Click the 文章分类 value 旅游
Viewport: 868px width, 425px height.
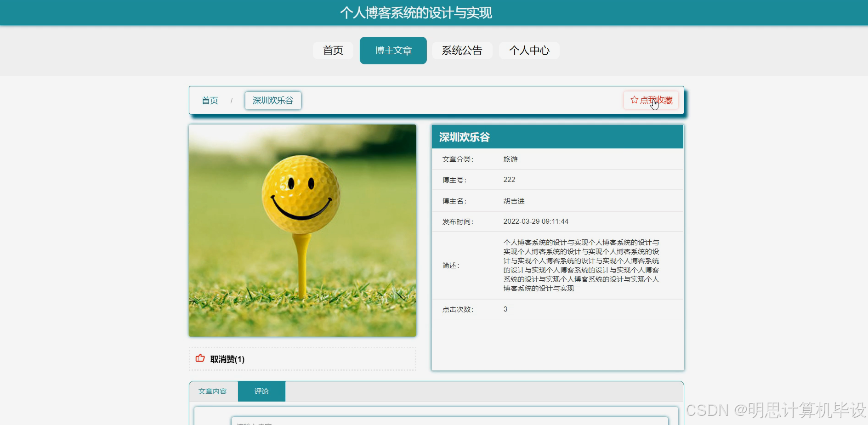(x=511, y=159)
